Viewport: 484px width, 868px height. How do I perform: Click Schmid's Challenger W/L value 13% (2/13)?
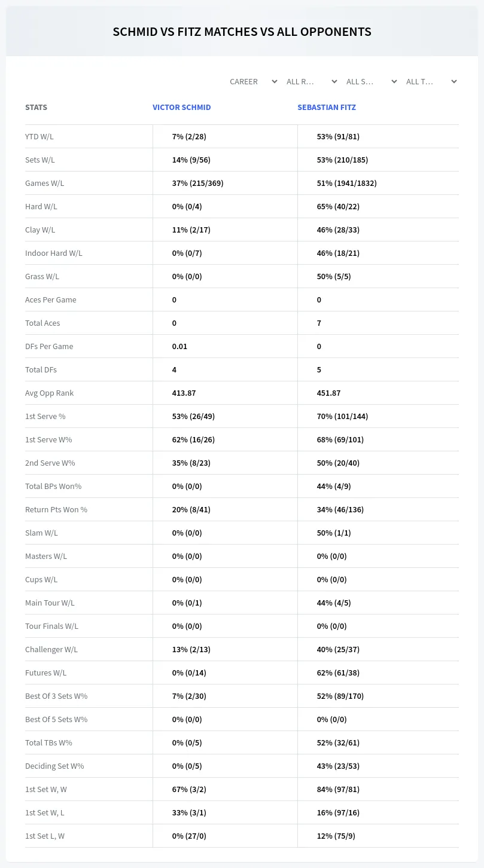[x=191, y=649]
